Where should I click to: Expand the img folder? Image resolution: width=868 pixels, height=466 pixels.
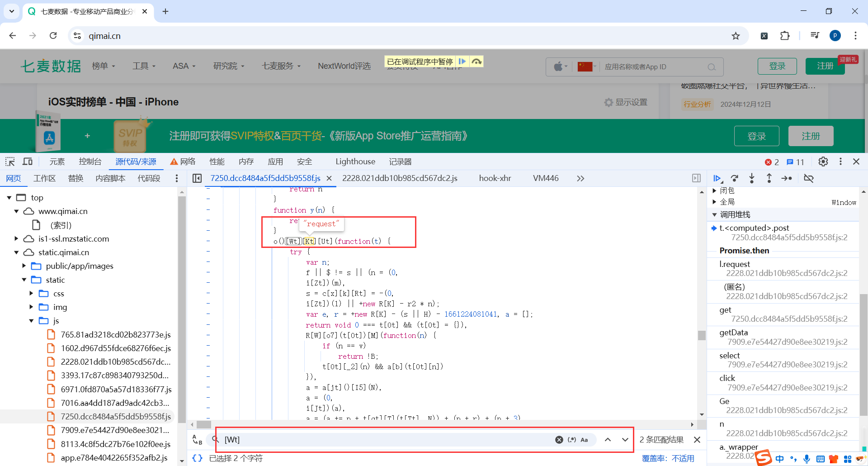31,307
